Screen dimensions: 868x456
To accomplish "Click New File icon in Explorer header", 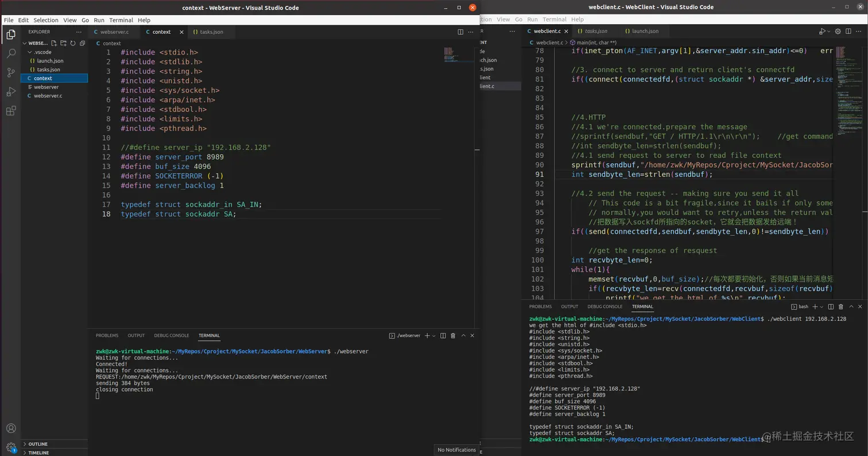I will (x=54, y=43).
